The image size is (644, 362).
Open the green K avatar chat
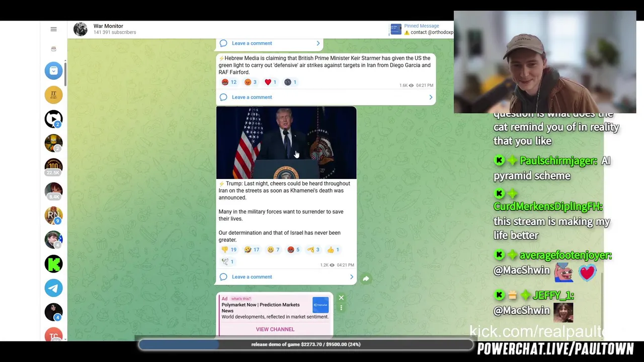53,263
